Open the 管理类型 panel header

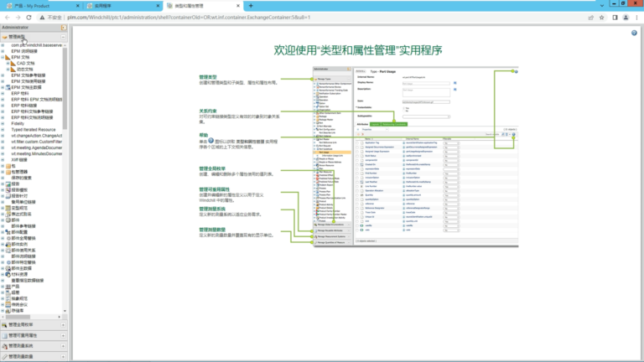pos(34,37)
